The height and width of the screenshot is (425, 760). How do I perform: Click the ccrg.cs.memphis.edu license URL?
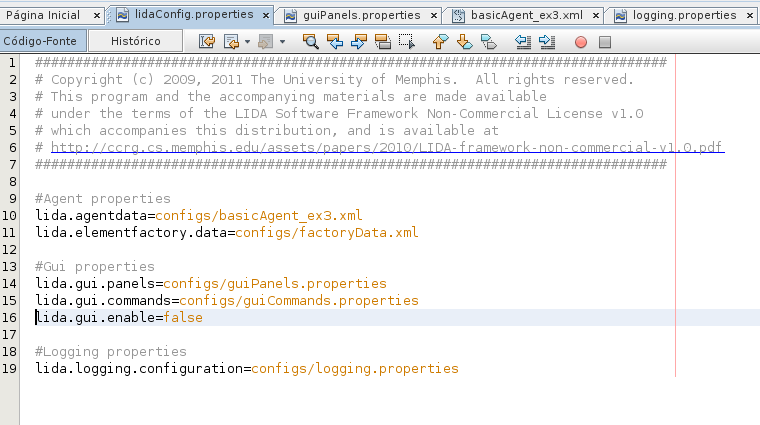tap(386, 147)
